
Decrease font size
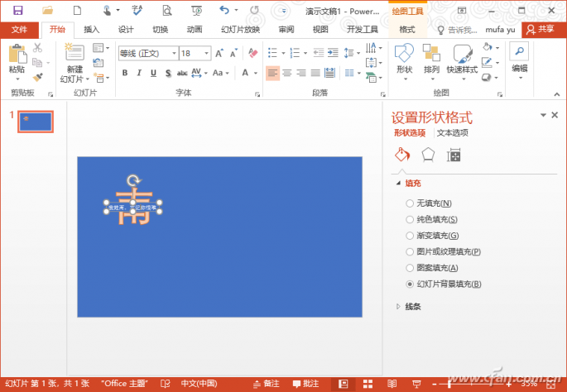tap(233, 54)
